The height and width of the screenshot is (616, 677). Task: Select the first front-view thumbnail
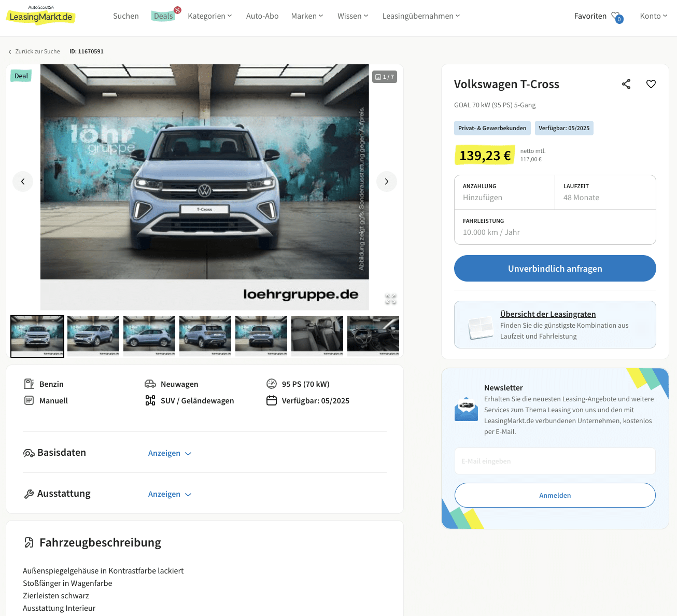point(37,336)
